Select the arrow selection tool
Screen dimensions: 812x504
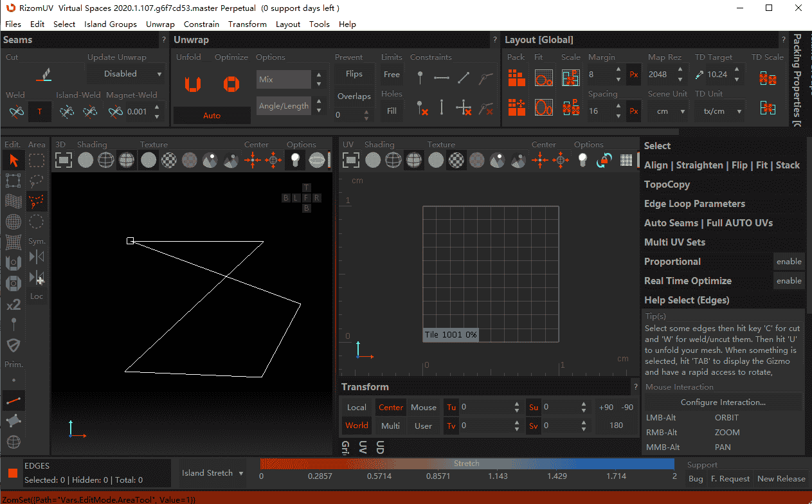point(14,160)
